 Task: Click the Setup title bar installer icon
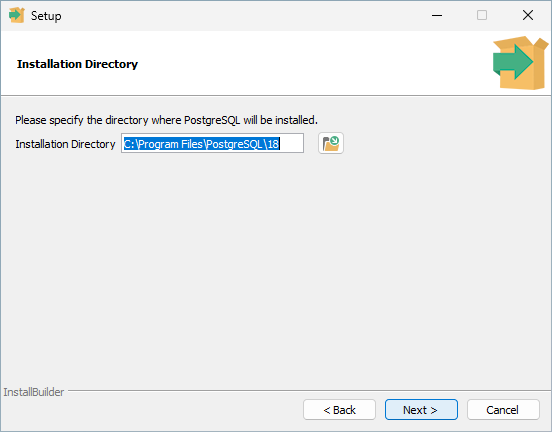click(x=17, y=15)
